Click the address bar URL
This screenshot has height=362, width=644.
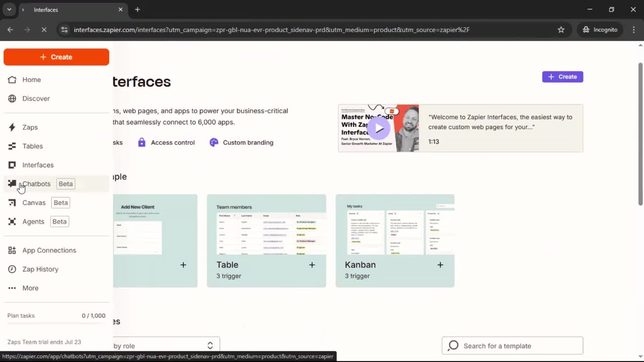(272, 30)
